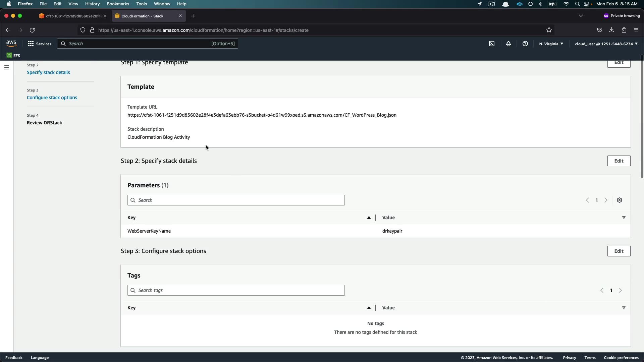Go to Configure stack options step
The height and width of the screenshot is (362, 644).
(x=52, y=98)
